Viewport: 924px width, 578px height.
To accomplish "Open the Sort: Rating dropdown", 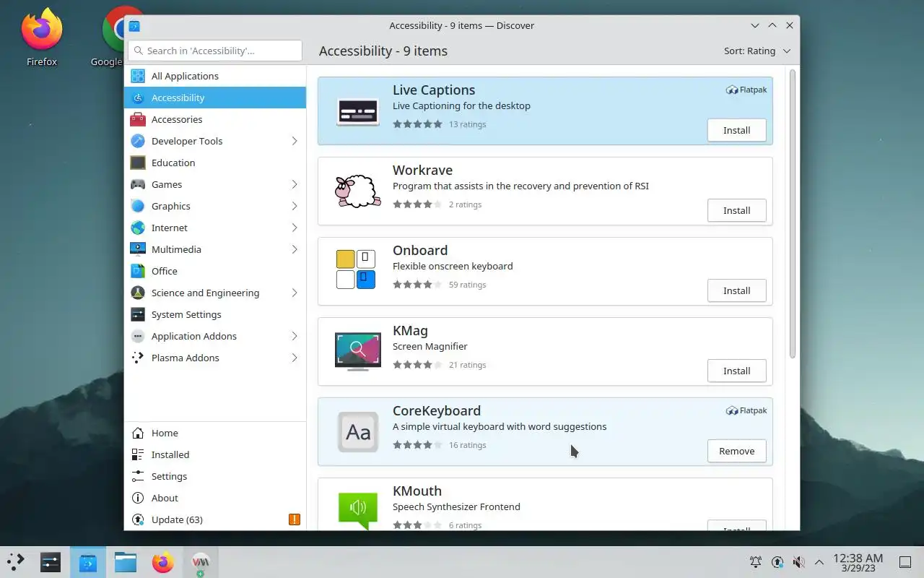I will point(757,51).
